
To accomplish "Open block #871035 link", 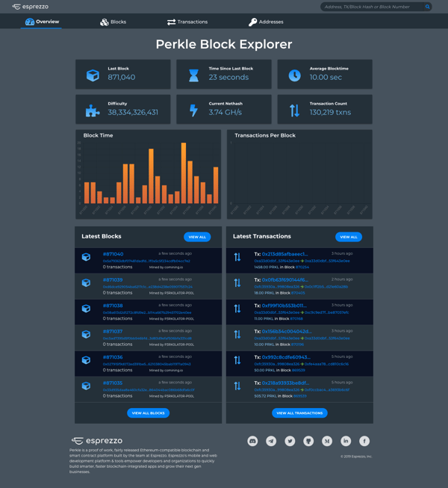I will point(113,383).
